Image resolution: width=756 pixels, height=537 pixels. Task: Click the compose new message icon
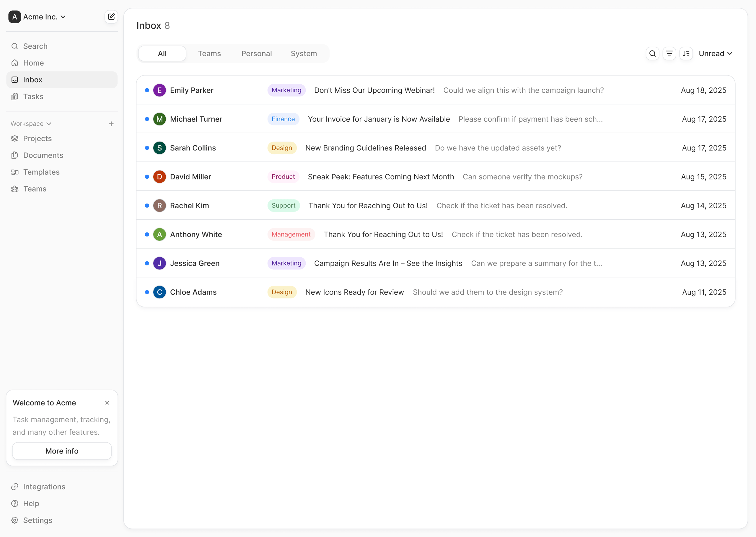(x=111, y=17)
